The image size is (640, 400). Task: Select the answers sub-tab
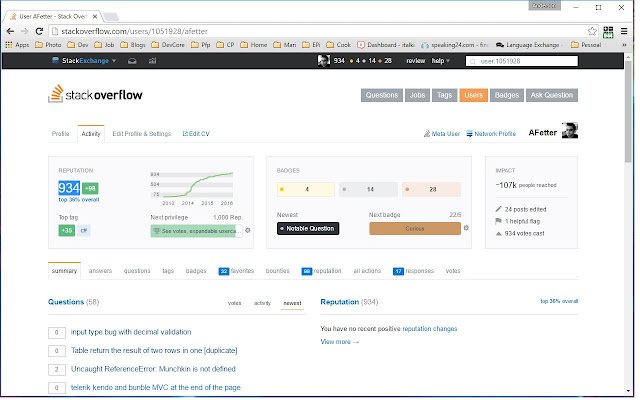[100, 271]
